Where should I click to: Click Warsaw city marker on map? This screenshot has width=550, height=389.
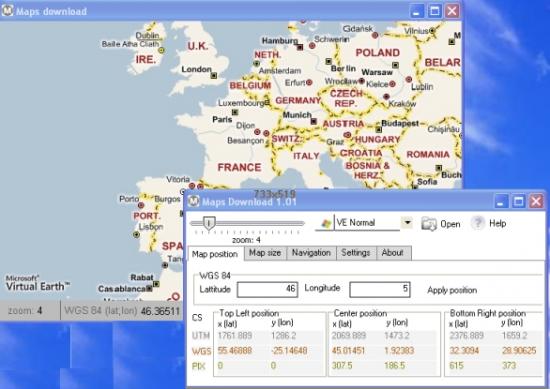(395, 65)
